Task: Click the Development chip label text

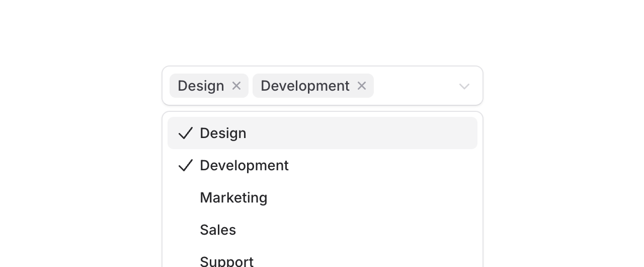Action: pos(305,86)
